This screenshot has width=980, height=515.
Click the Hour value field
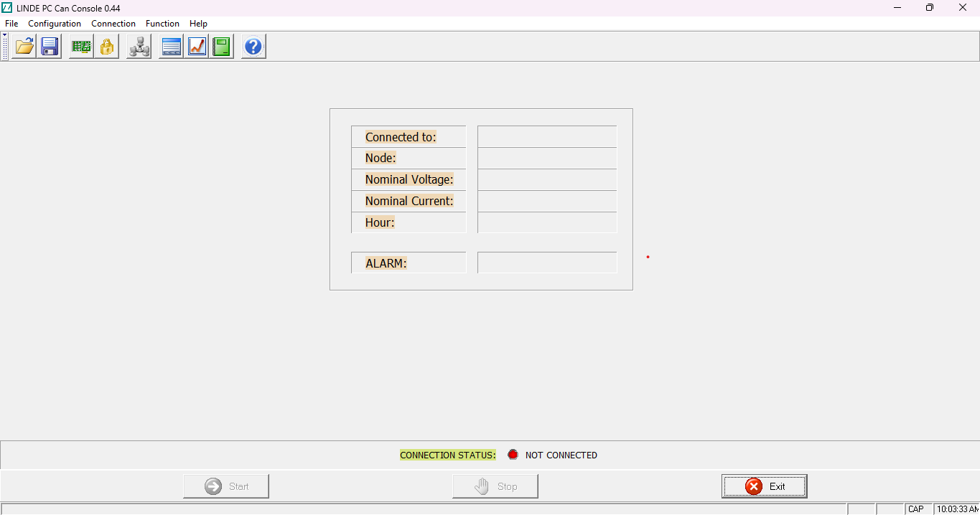[547, 222]
